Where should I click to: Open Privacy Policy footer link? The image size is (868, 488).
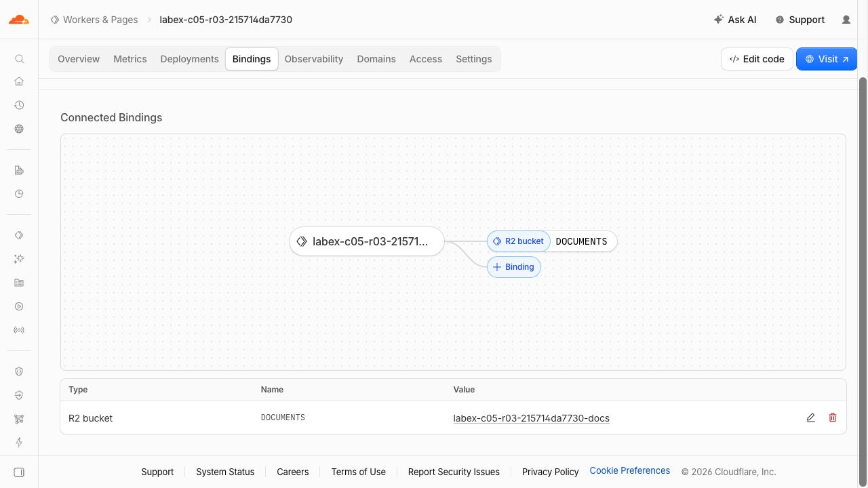click(x=551, y=472)
